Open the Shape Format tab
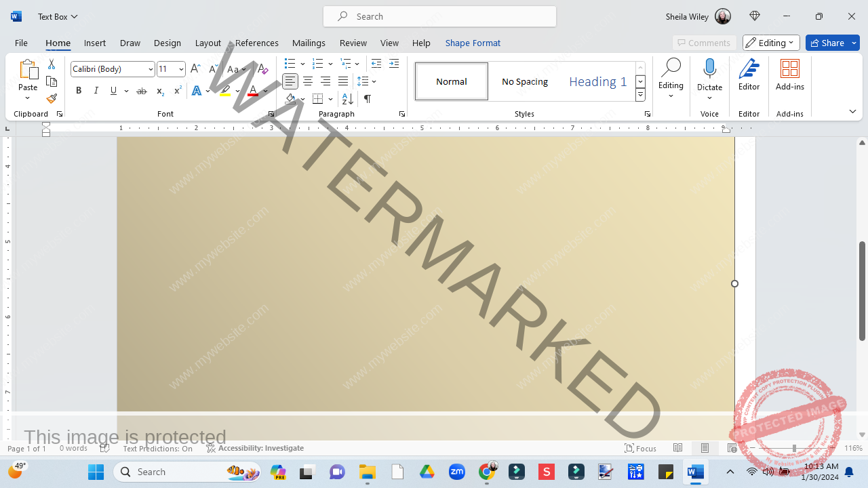 (473, 43)
